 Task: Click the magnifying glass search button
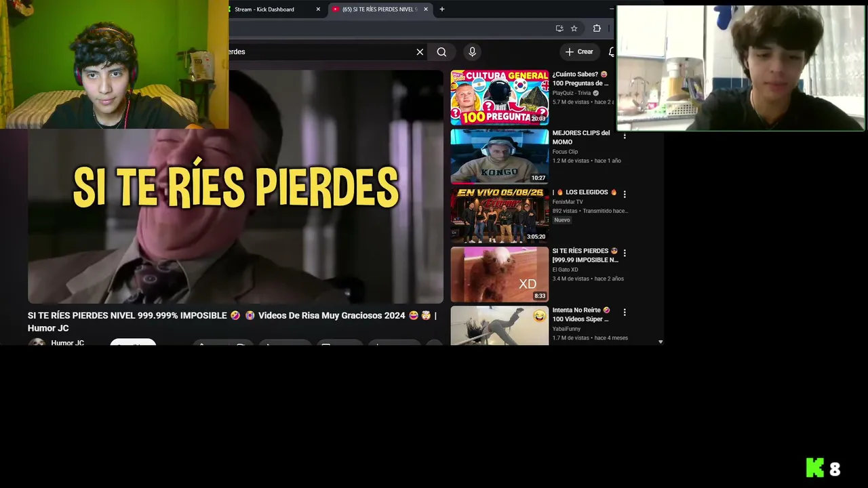pyautogui.click(x=441, y=52)
